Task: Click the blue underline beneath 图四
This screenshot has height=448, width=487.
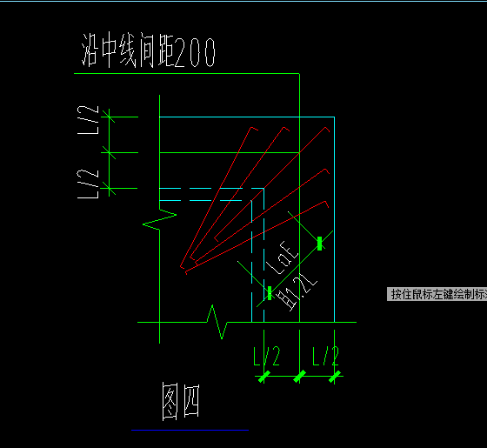Action: coord(190,430)
